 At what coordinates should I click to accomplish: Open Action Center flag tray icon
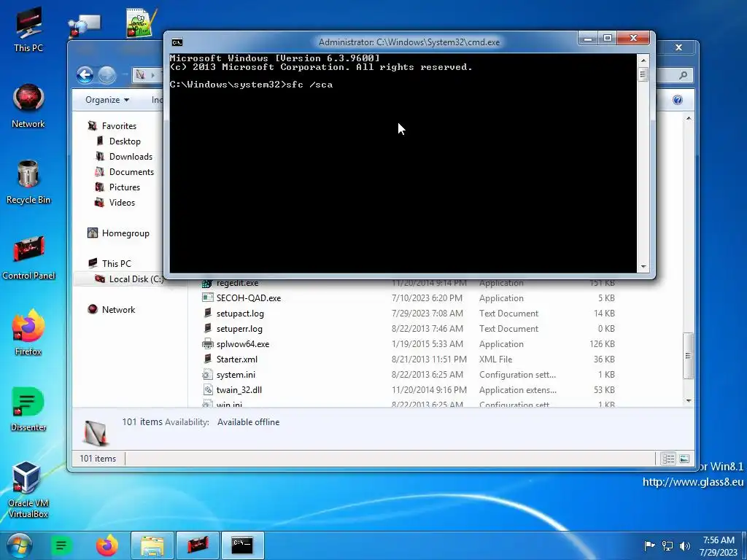pos(649,545)
